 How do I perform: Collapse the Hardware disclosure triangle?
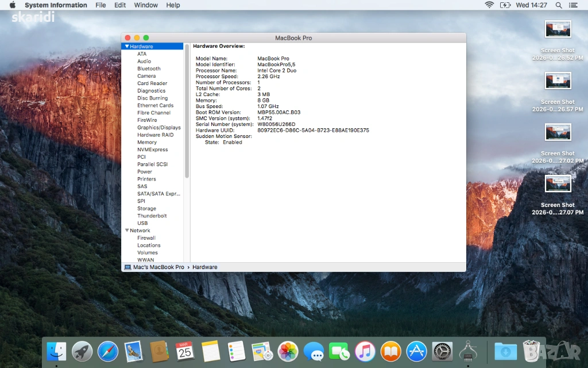click(x=127, y=47)
